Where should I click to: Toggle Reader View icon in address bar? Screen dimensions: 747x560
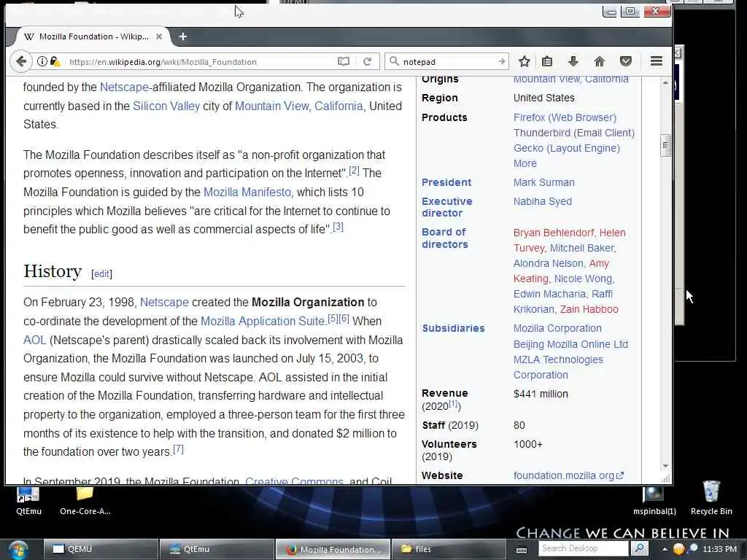(x=344, y=61)
